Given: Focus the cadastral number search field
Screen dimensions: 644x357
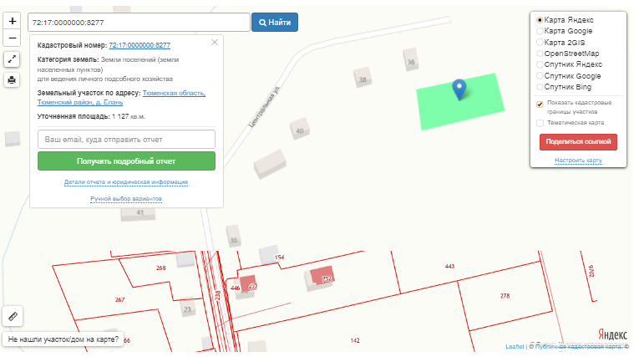Looking at the screenshot, I should pos(139,23).
